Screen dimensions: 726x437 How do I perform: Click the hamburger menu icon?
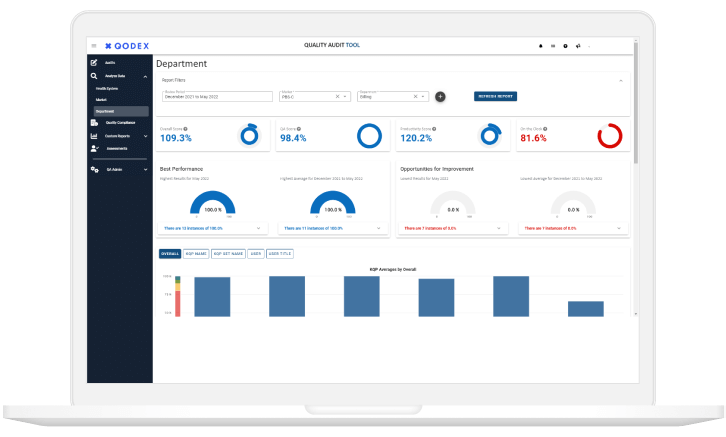click(x=94, y=46)
